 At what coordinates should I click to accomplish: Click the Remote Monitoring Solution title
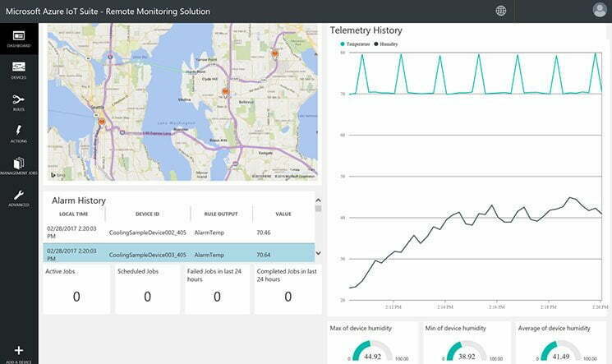(158, 12)
